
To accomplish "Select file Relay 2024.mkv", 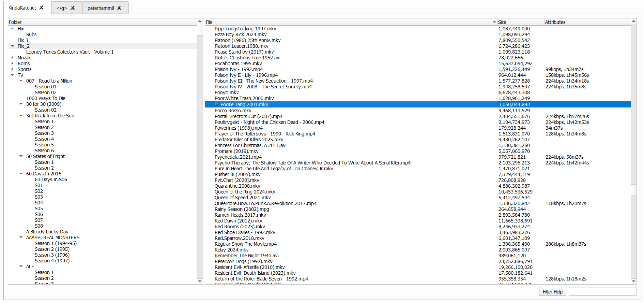I will 232,250.
